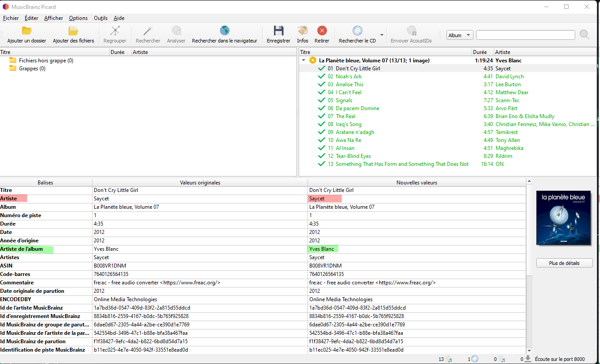Select Something That Has Form and Something That Does Not
600x364 pixels.
402,164
